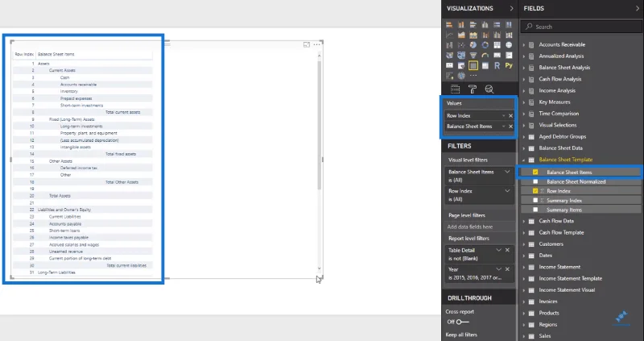Select the Gauge visual

(x=485, y=56)
